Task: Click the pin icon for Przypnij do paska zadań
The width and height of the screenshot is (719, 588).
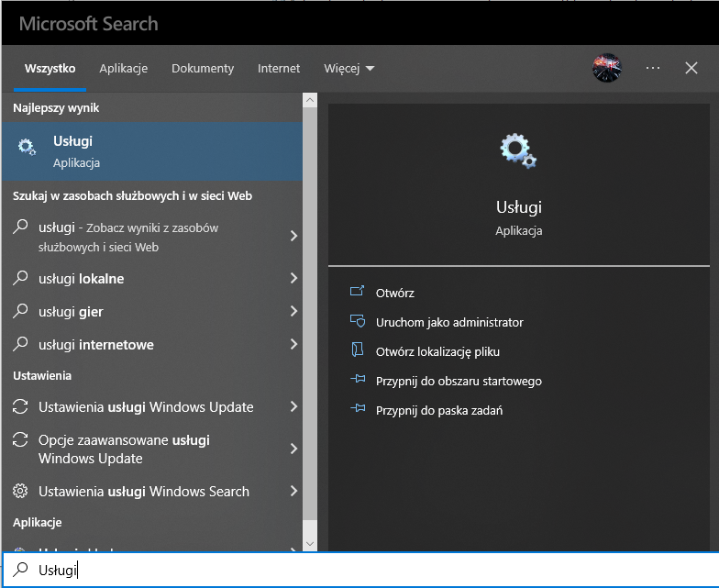Action: coord(358,408)
